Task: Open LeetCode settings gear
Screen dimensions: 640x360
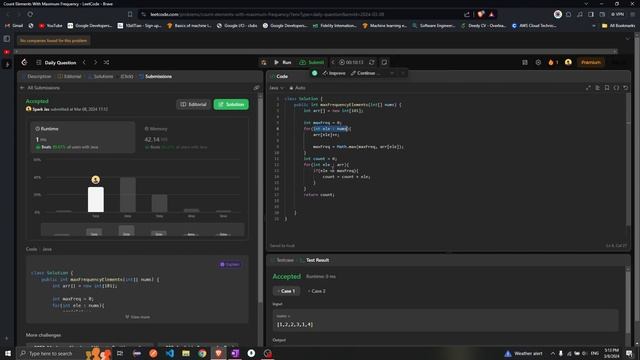Action: 538,62
